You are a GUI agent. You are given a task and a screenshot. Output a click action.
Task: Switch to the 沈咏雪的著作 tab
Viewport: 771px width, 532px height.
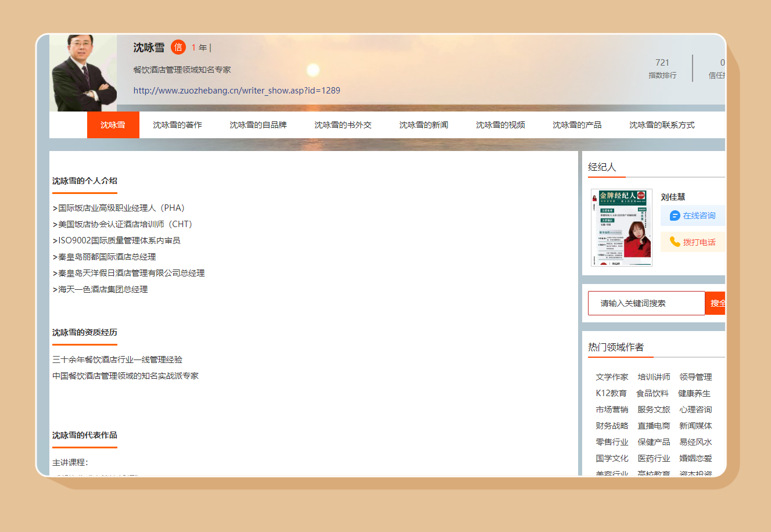click(x=177, y=125)
